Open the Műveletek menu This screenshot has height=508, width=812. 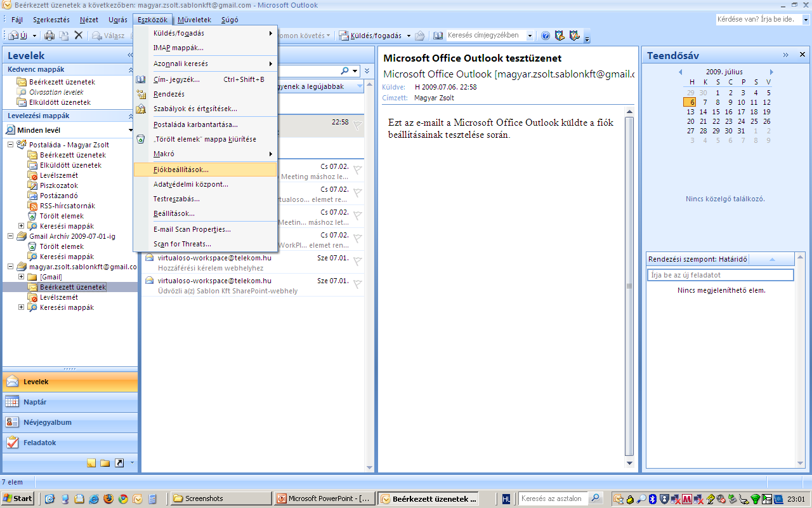tap(194, 20)
